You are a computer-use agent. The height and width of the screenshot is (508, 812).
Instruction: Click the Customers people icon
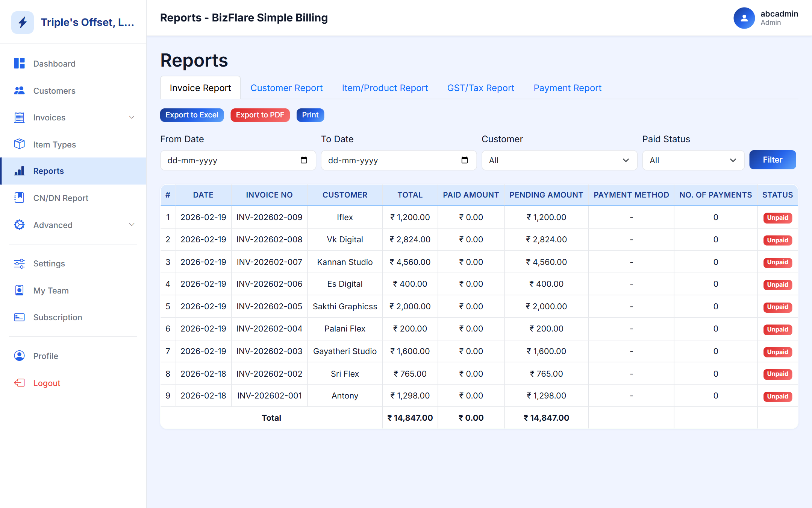[19, 90]
